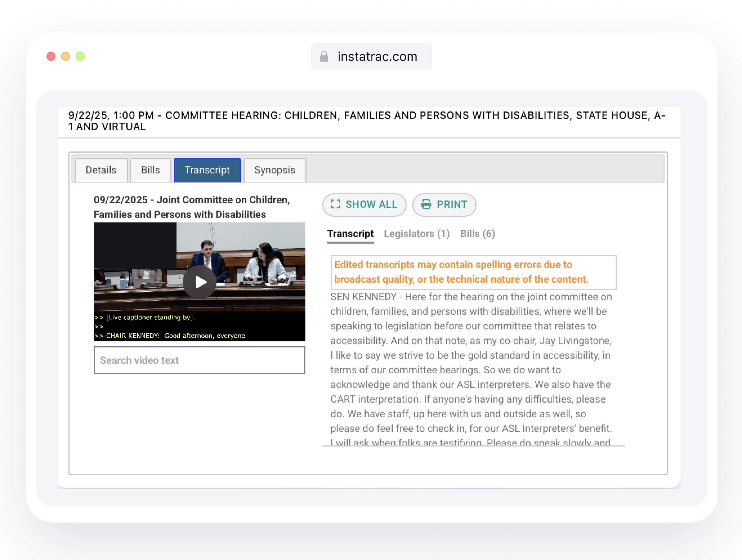The height and width of the screenshot is (560, 742).
Task: Select the Transcript sub-tab
Action: coord(350,233)
